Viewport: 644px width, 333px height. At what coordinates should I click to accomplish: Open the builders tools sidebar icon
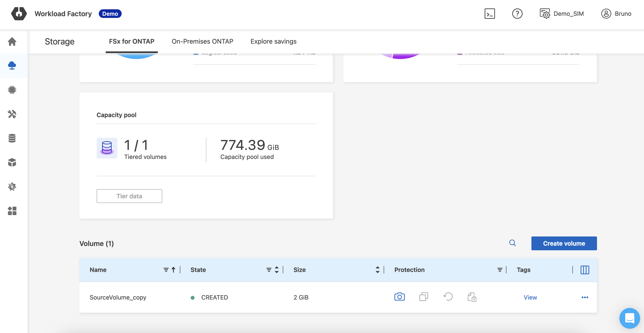12,114
